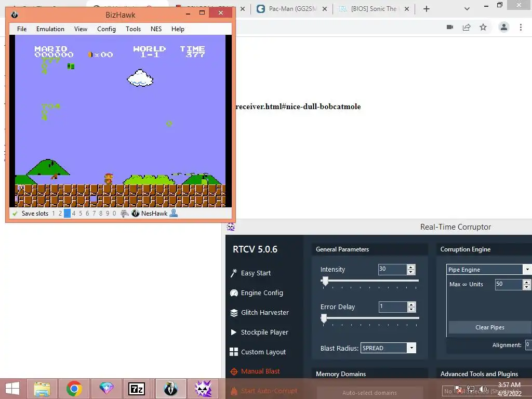Click the BizHawk title bar bird icon

click(14, 15)
